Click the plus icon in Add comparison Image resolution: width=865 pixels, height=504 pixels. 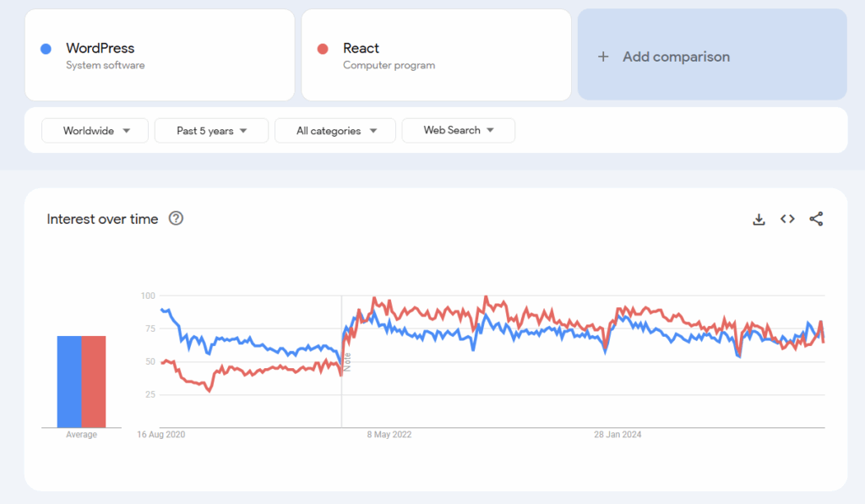[x=603, y=57]
